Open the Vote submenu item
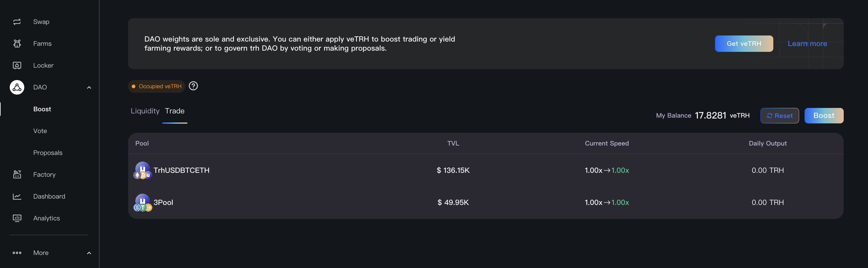 [x=40, y=131]
